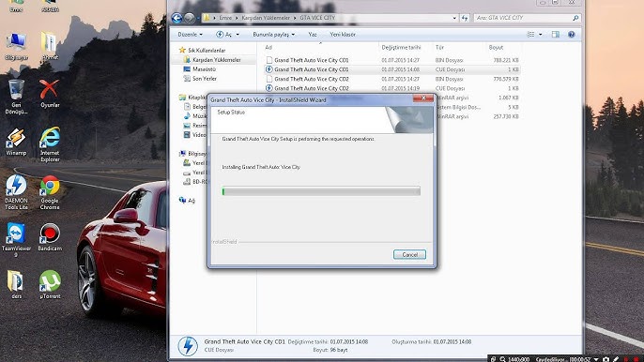Screen dimensions: 644x362
Task: Cancel the Vice City installation
Action: [409, 254]
